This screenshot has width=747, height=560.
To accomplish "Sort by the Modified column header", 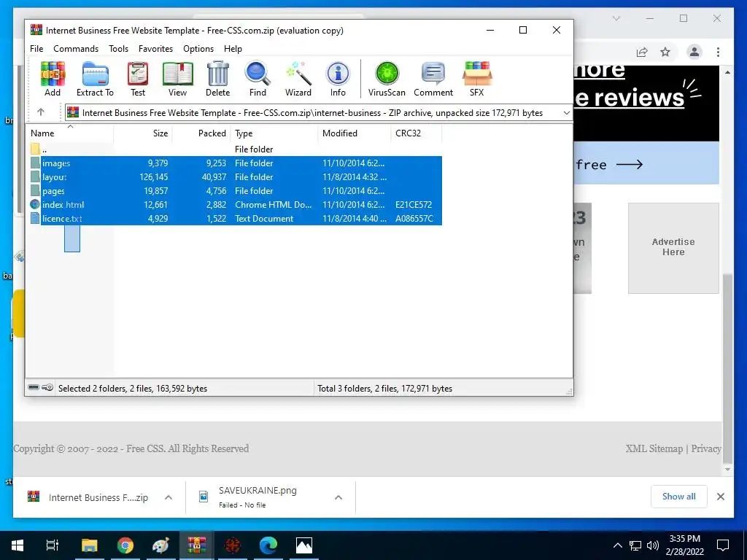I will click(x=355, y=133).
